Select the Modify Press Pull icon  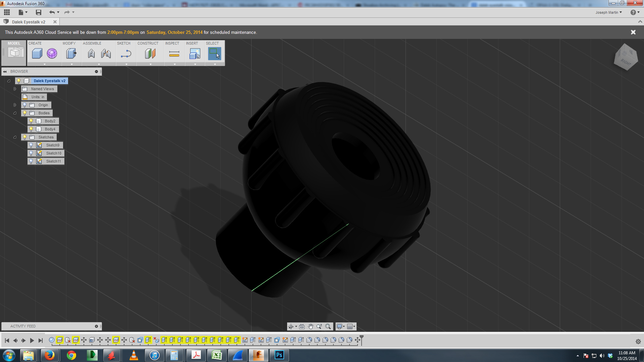[x=71, y=54]
